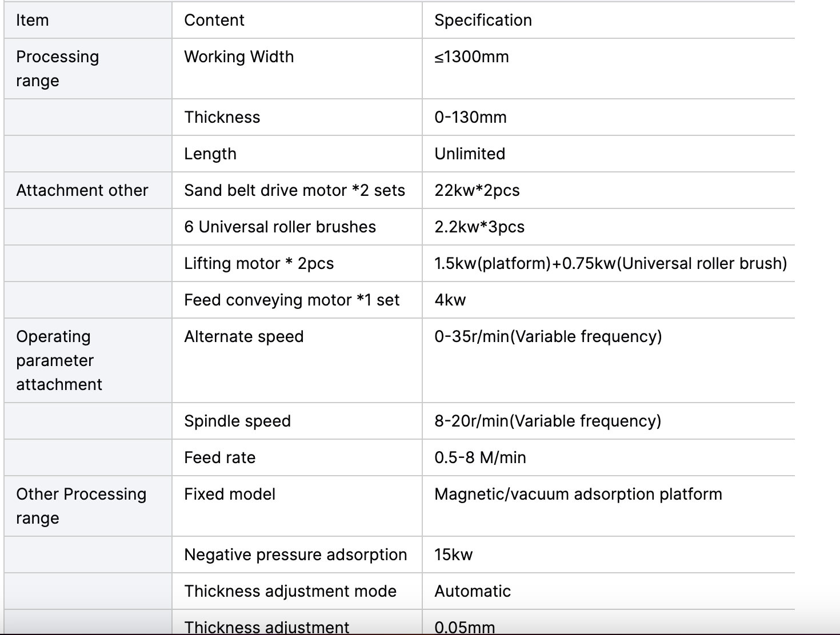Click the Specification column header
Image resolution: width=840 pixels, height=635 pixels.
pyautogui.click(x=483, y=21)
